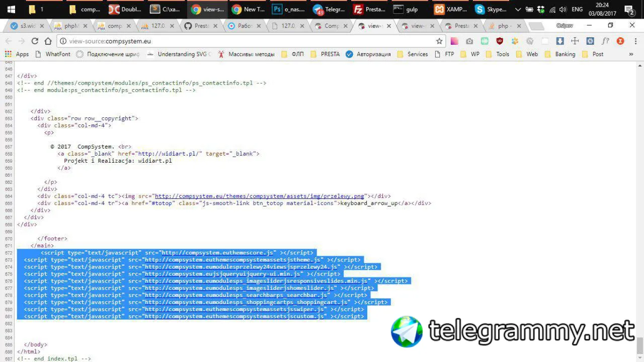Viewport: 644px width, 362px height.
Task: Open the Services bookmarks folder
Action: click(x=413, y=54)
